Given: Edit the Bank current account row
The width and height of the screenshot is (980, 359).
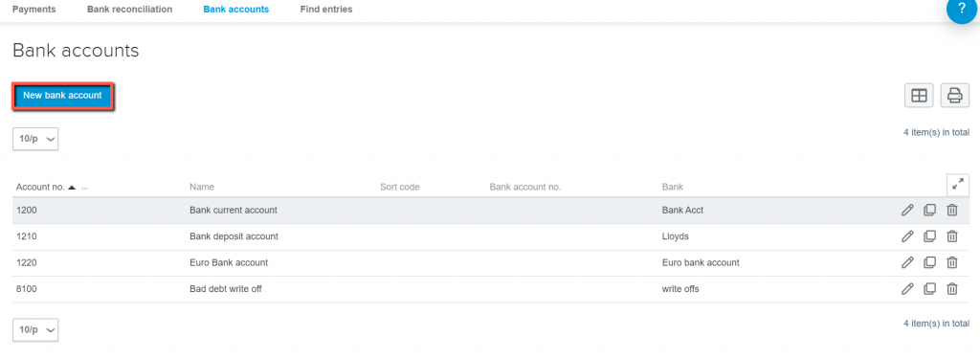Looking at the screenshot, I should [x=907, y=211].
